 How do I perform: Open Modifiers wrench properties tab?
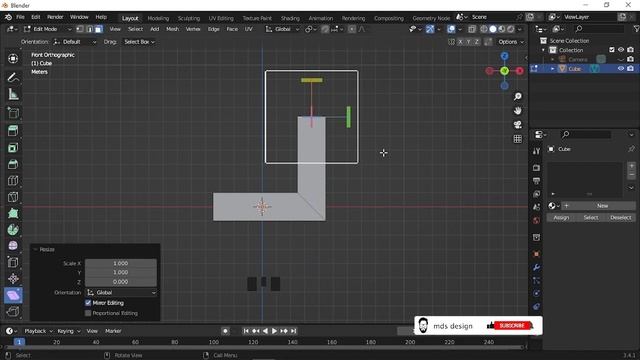click(536, 267)
